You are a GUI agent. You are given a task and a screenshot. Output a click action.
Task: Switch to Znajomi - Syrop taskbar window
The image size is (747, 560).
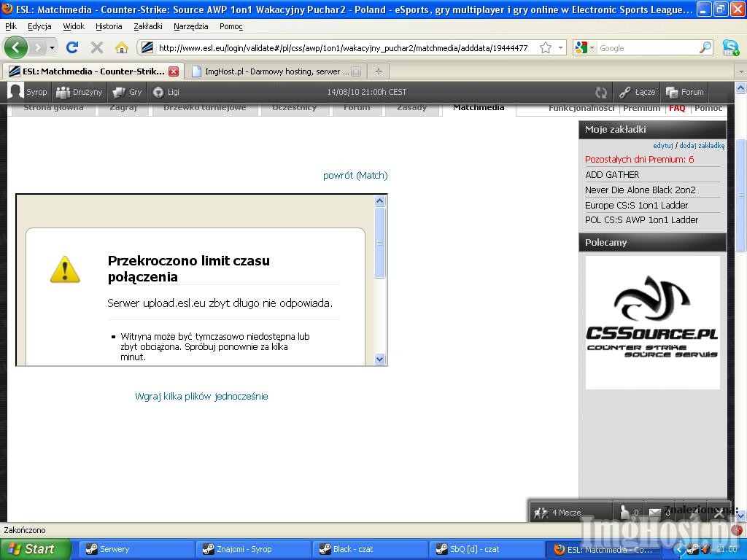(252, 549)
